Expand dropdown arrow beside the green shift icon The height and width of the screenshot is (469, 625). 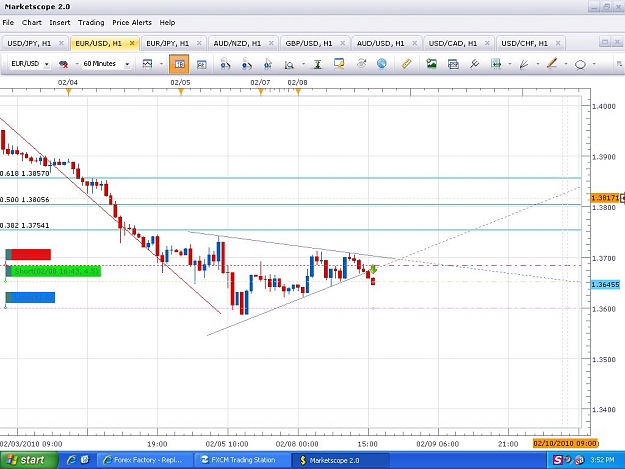pyautogui.click(x=510, y=64)
